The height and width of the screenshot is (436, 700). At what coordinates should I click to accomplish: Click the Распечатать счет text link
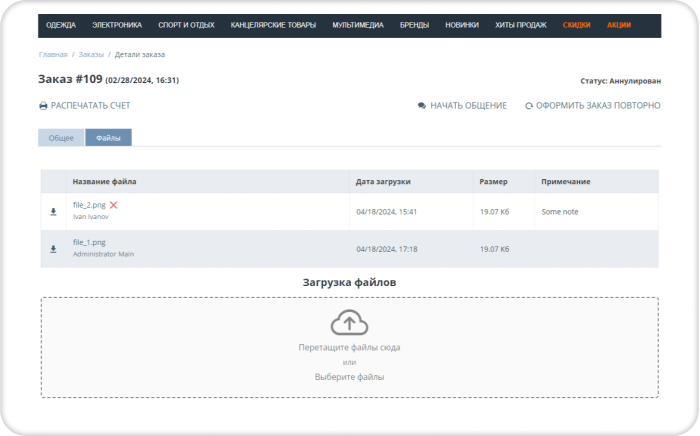pos(91,106)
